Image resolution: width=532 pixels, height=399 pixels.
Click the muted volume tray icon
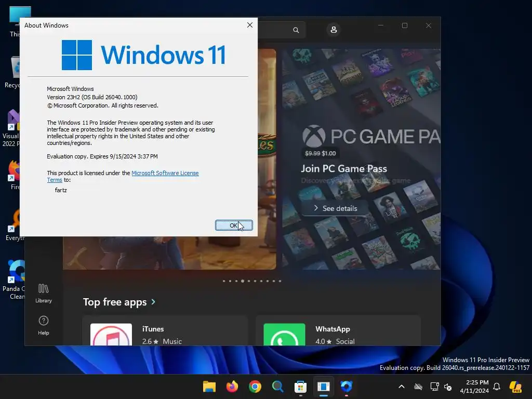click(x=448, y=387)
